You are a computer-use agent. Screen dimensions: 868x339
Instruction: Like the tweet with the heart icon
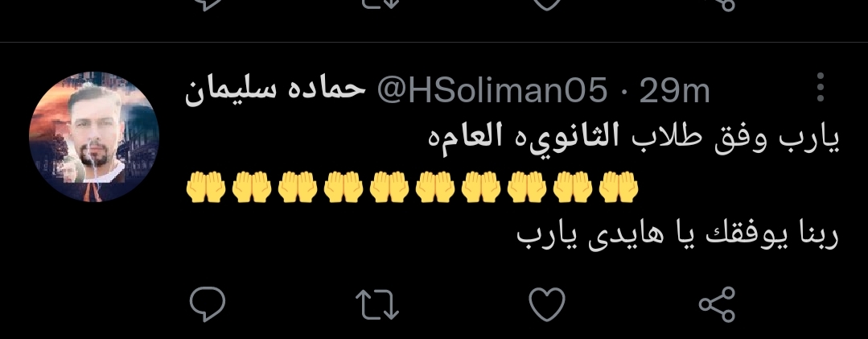[547, 304]
